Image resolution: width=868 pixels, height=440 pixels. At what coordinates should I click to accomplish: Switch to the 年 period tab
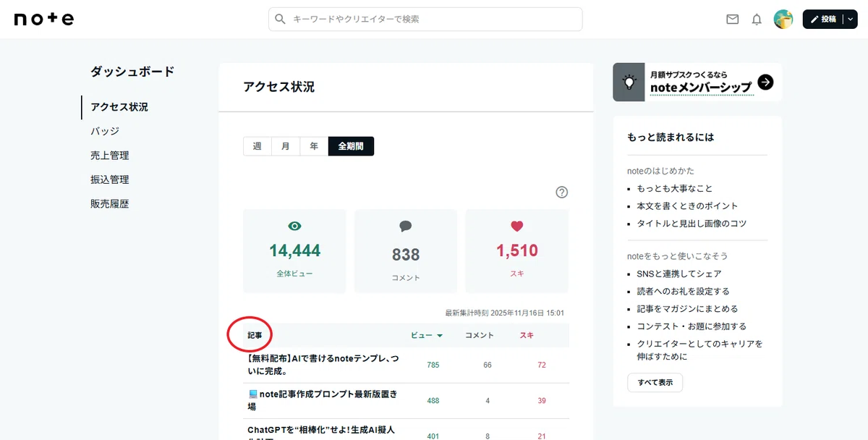314,146
